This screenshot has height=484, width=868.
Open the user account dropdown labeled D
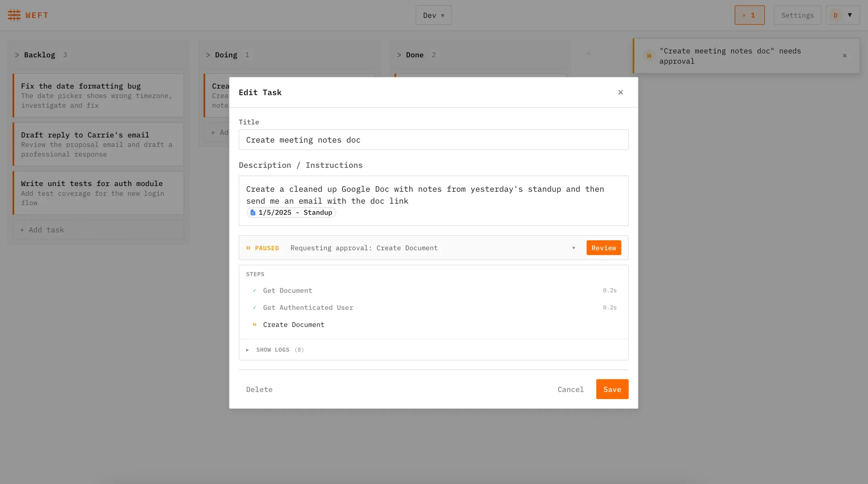843,15
